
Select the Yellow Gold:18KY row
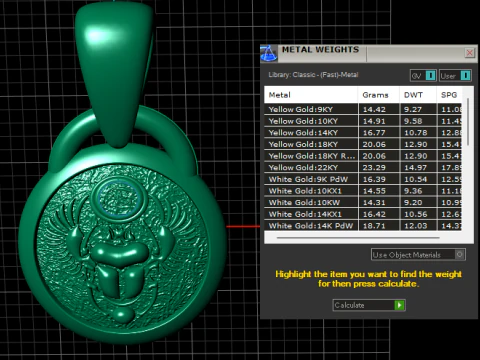point(363,144)
